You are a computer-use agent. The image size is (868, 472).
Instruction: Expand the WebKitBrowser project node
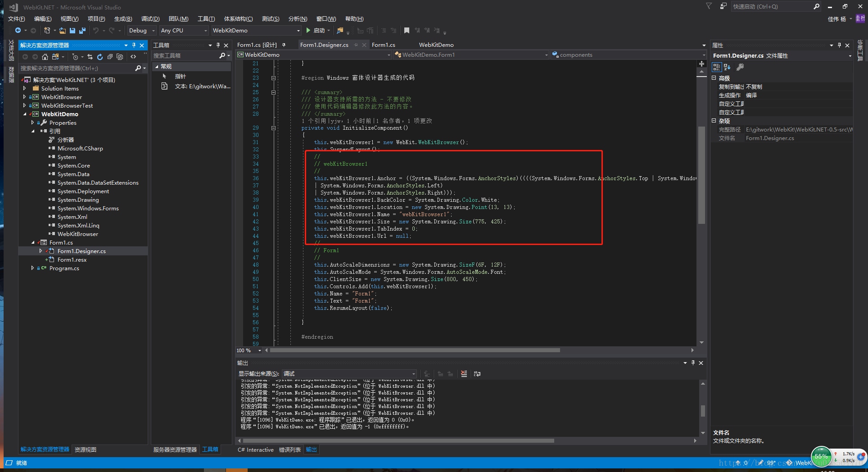pyautogui.click(x=25, y=97)
